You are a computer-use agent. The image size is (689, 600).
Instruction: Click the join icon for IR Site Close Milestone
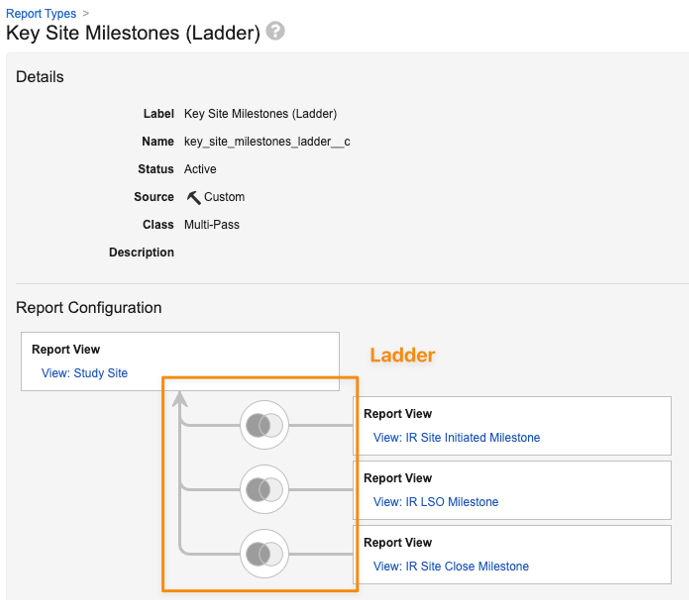264,554
